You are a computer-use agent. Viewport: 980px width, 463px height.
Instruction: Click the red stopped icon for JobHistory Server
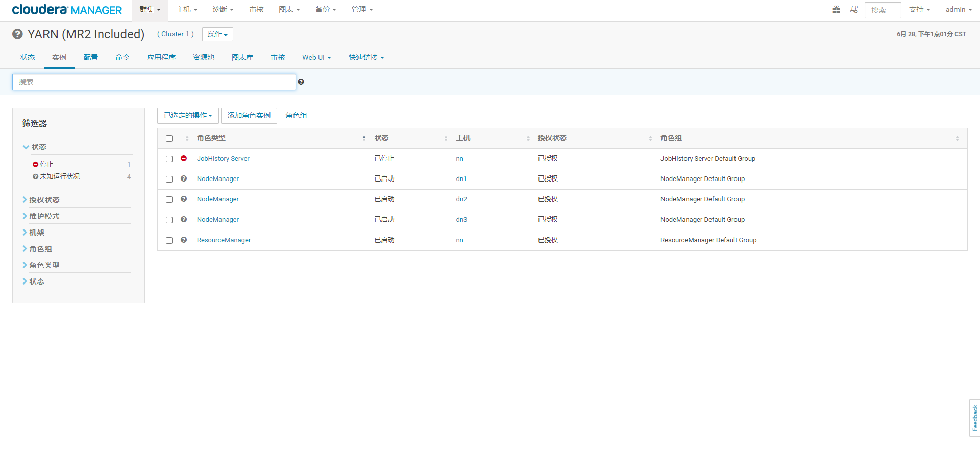(x=184, y=158)
